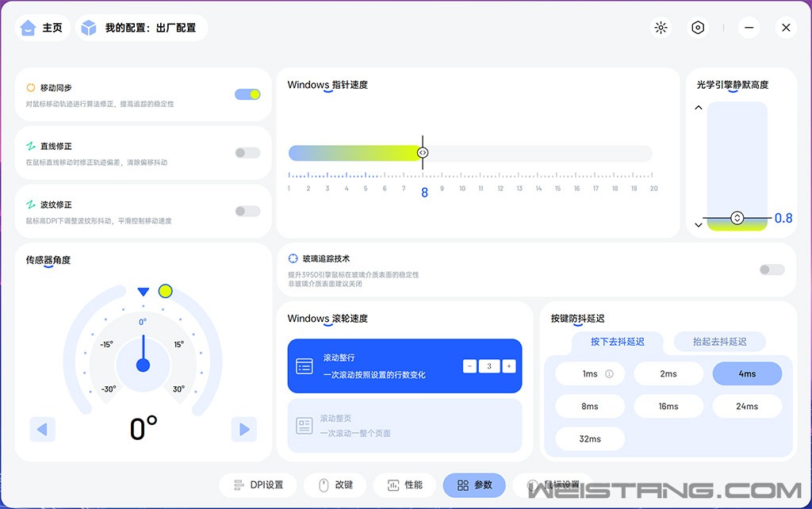812x509 pixels.
Task: Click the blue triangle angle marker
Action: [144, 292]
